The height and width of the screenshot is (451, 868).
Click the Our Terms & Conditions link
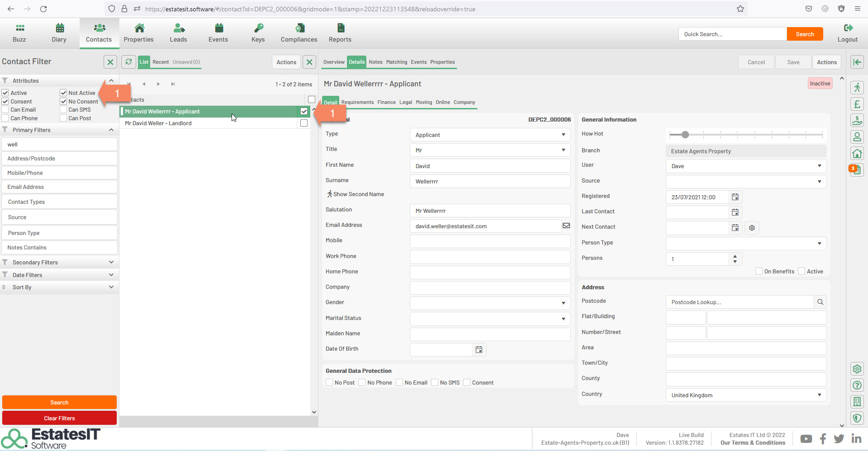pos(753,443)
